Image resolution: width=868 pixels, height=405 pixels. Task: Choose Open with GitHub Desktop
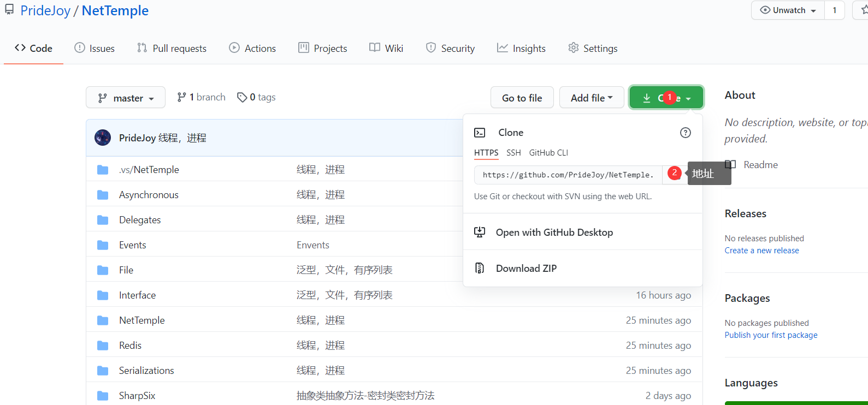tap(583, 233)
